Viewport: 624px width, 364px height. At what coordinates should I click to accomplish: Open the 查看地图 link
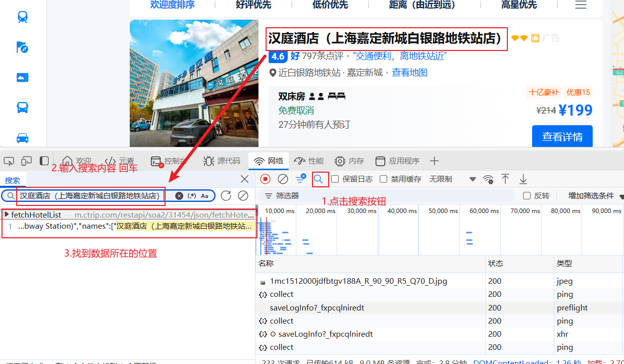tap(409, 73)
